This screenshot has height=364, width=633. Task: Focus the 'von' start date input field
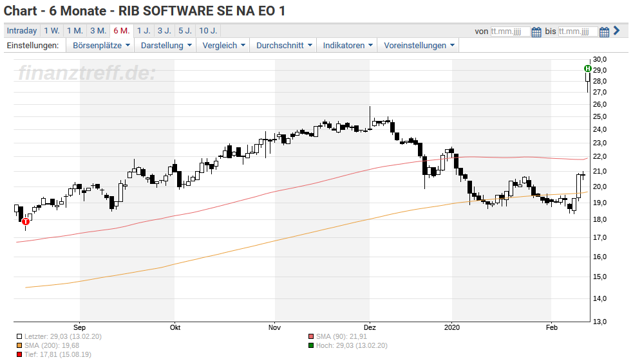510,32
